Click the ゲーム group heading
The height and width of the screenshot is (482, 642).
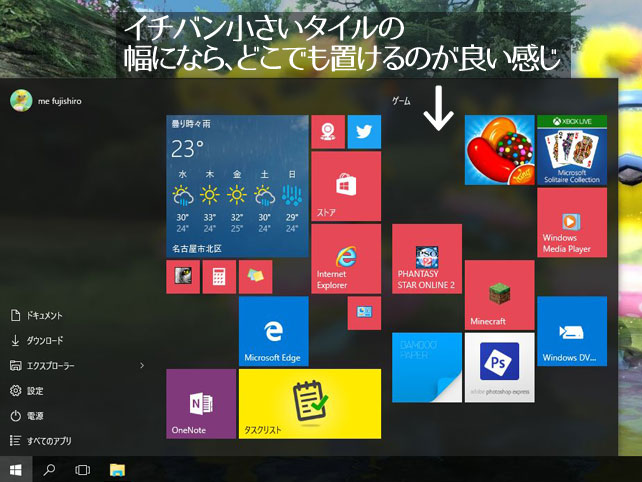[401, 101]
